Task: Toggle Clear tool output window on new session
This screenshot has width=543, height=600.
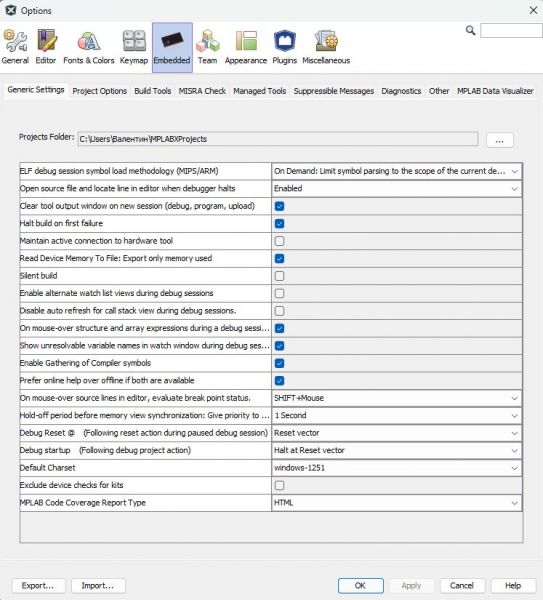Action: 279,206
